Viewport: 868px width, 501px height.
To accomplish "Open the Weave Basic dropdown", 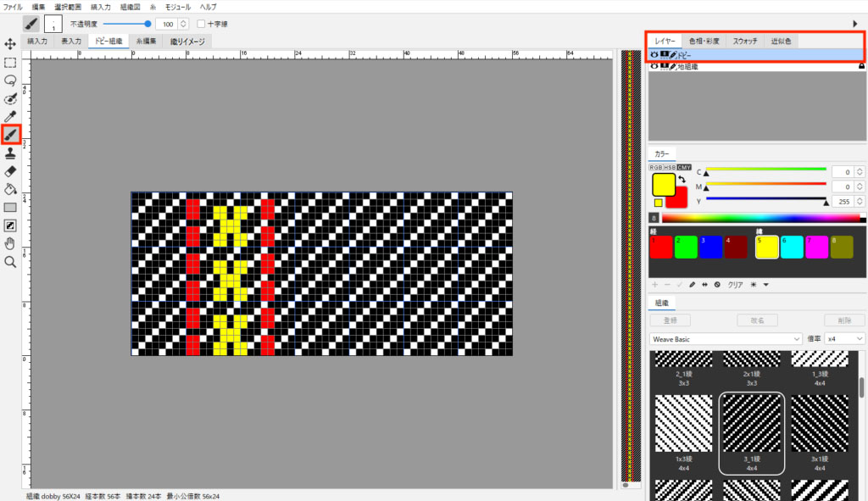I will [726, 339].
